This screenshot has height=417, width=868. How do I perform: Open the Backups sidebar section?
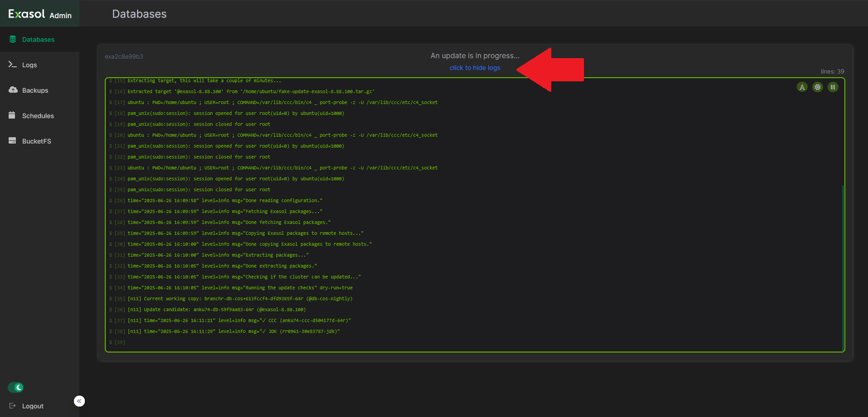[x=39, y=90]
